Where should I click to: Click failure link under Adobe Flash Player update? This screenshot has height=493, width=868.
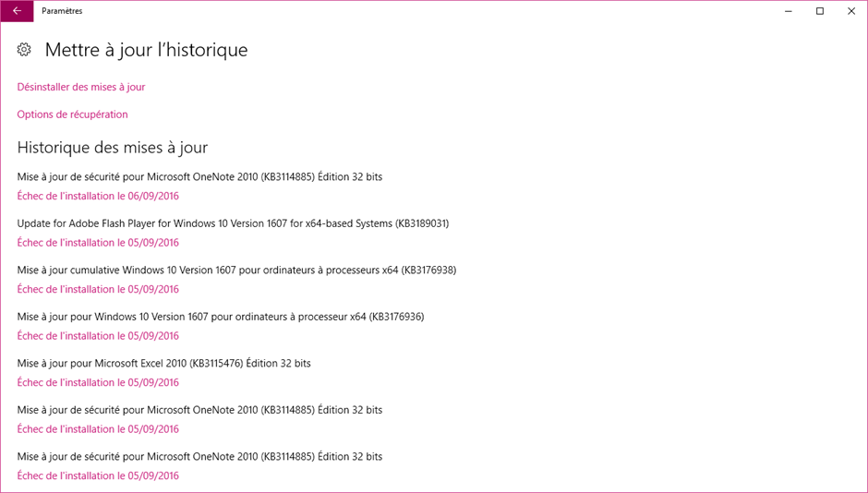pyautogui.click(x=98, y=243)
